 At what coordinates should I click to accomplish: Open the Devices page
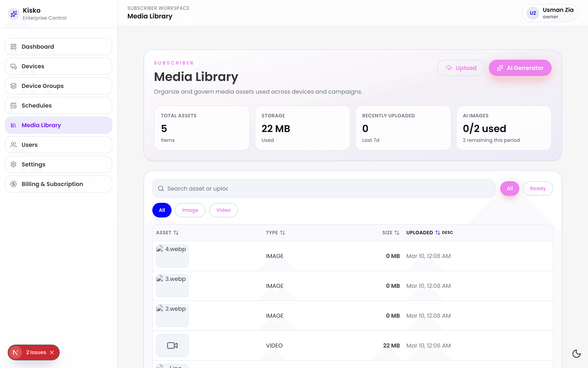point(59,66)
